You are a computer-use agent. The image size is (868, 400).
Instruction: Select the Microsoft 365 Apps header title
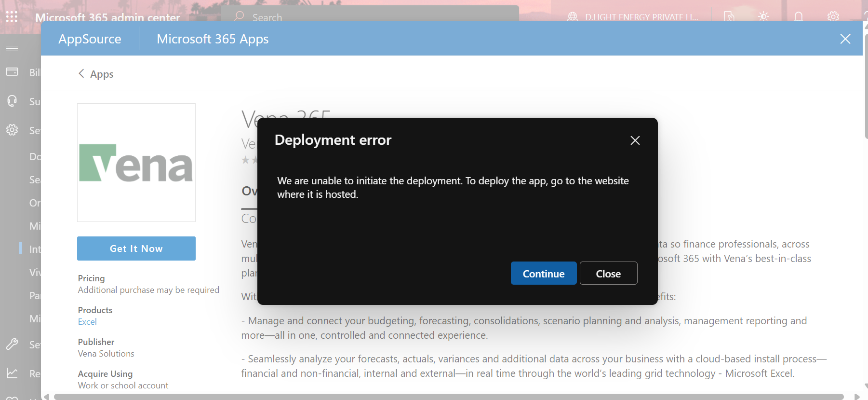(213, 39)
